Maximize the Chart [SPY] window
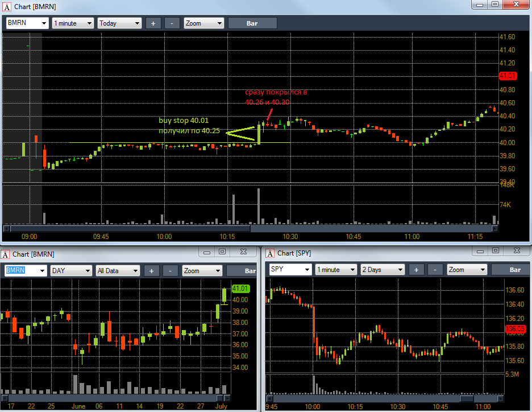The width and height of the screenshot is (532, 412). (496, 251)
